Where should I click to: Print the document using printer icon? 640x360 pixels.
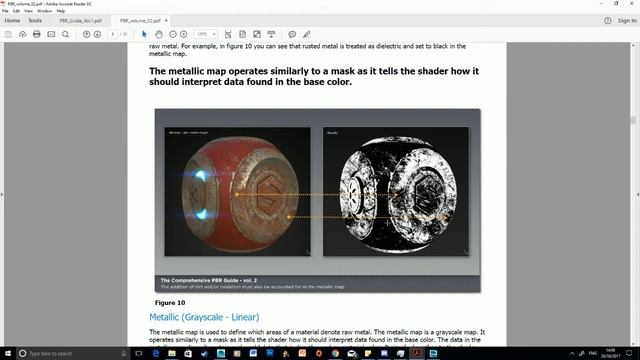coord(37,34)
